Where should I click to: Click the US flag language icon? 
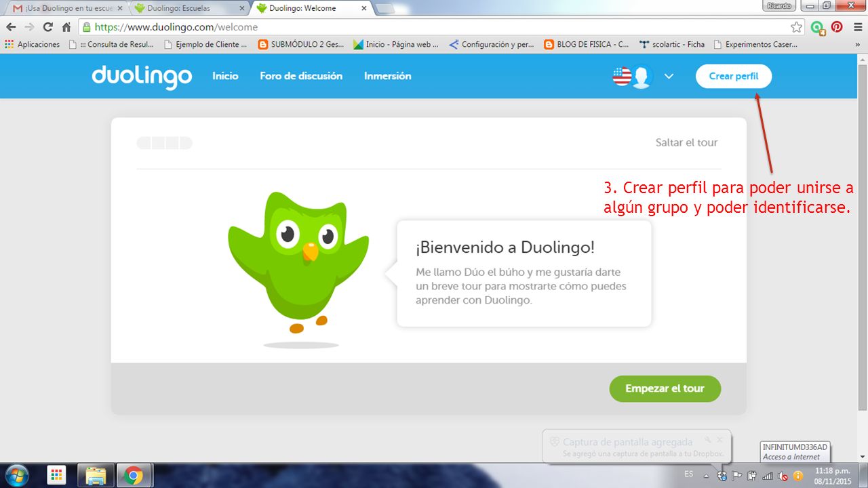[622, 77]
